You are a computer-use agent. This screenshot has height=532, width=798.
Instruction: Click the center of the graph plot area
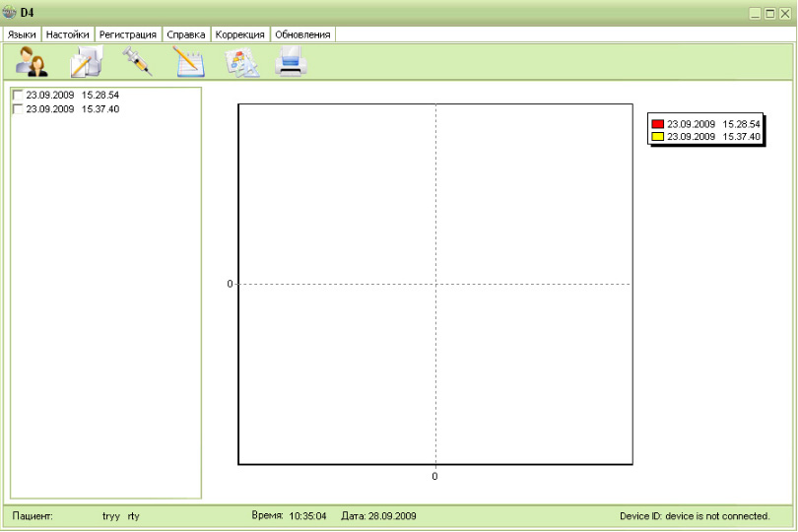[435, 285]
